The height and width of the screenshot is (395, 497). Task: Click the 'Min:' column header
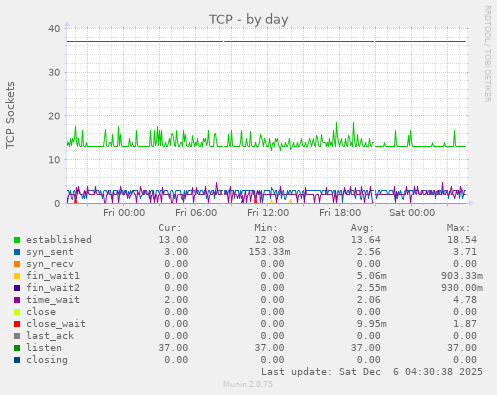(266, 228)
